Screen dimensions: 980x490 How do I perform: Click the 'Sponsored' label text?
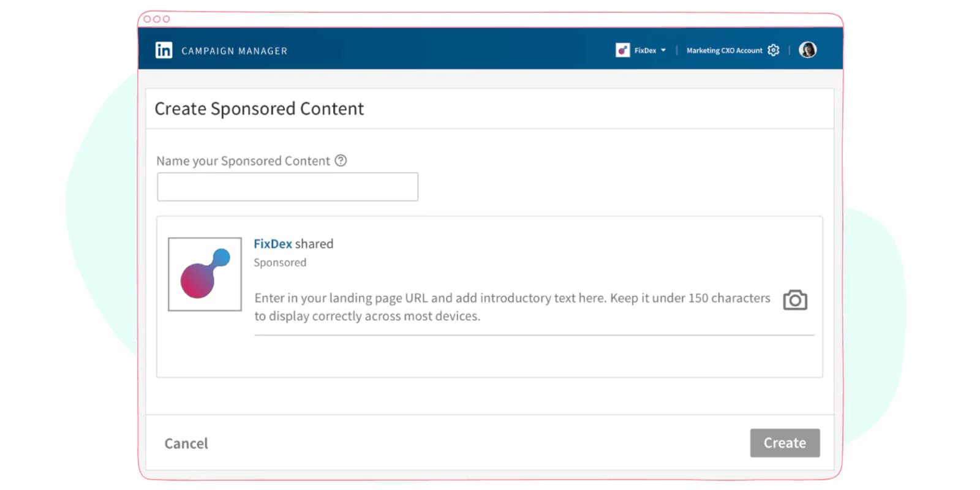[280, 262]
